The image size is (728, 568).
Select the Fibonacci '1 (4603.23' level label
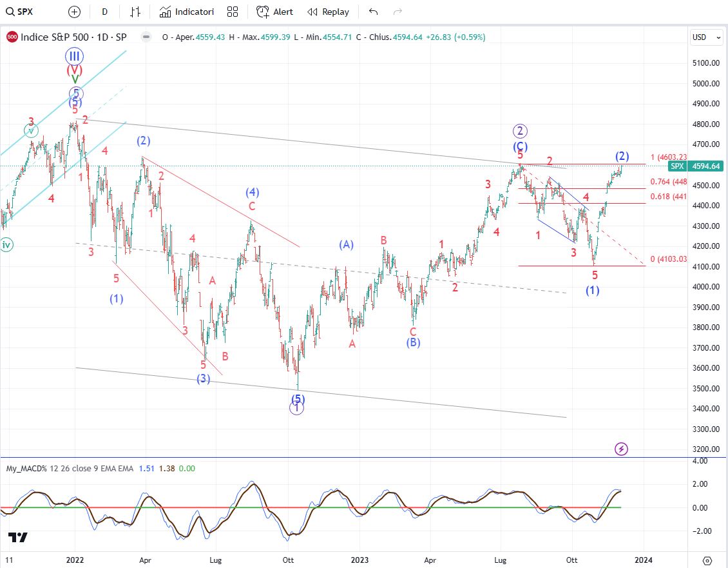669,157
